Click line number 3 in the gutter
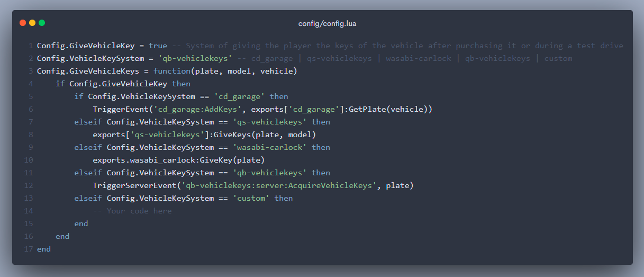This screenshot has width=644, height=277. 31,71
